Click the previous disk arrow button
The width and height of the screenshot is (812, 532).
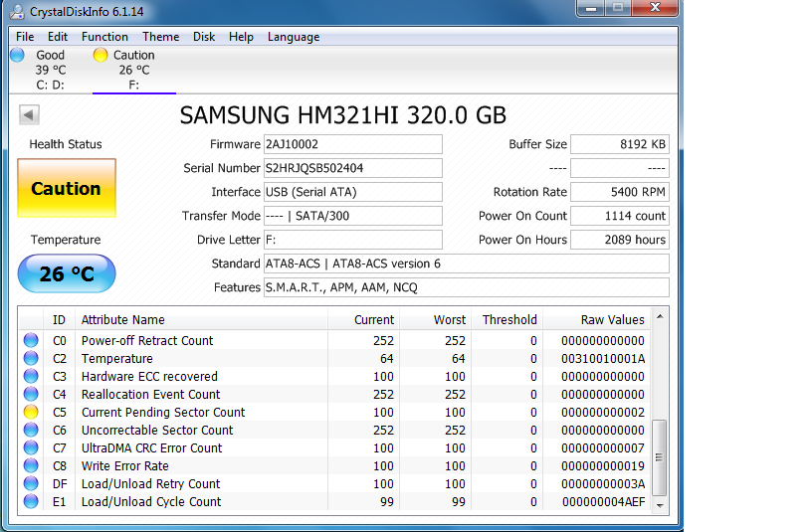pyautogui.click(x=29, y=114)
